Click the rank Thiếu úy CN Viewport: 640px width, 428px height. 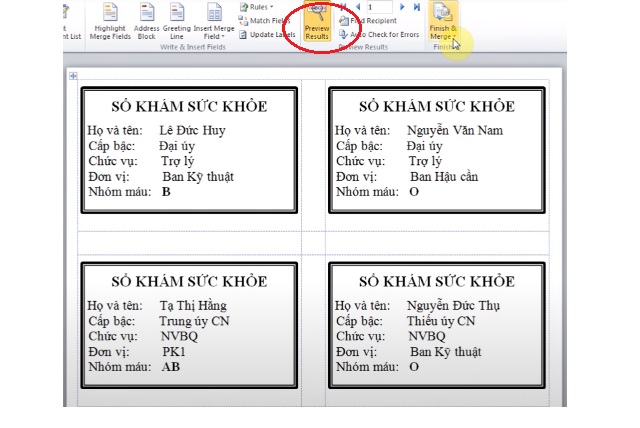pyautogui.click(x=441, y=321)
